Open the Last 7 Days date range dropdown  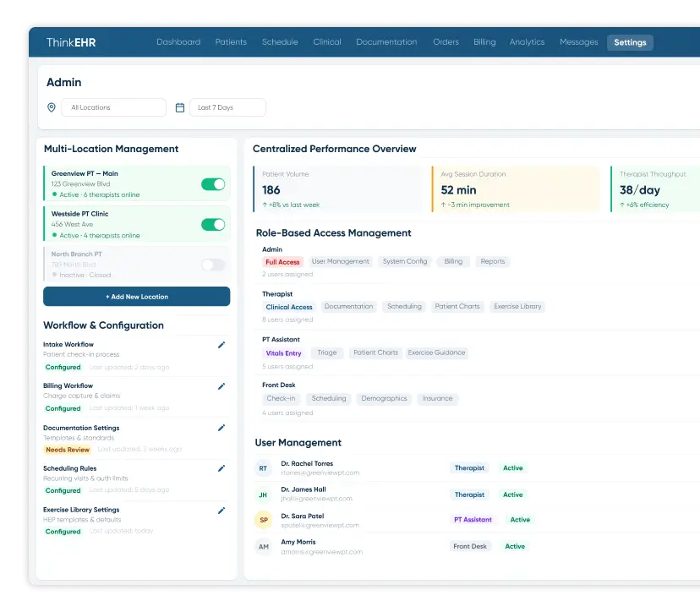tap(227, 107)
